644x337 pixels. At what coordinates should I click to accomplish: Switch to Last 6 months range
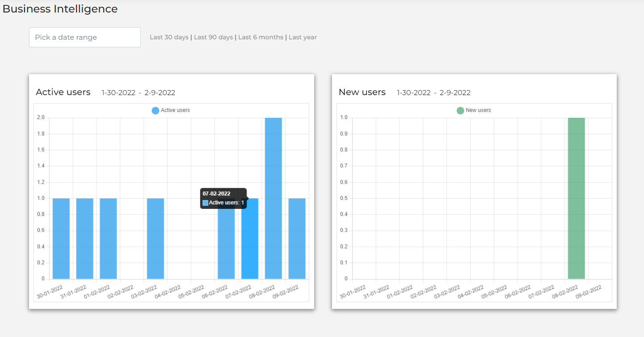261,37
